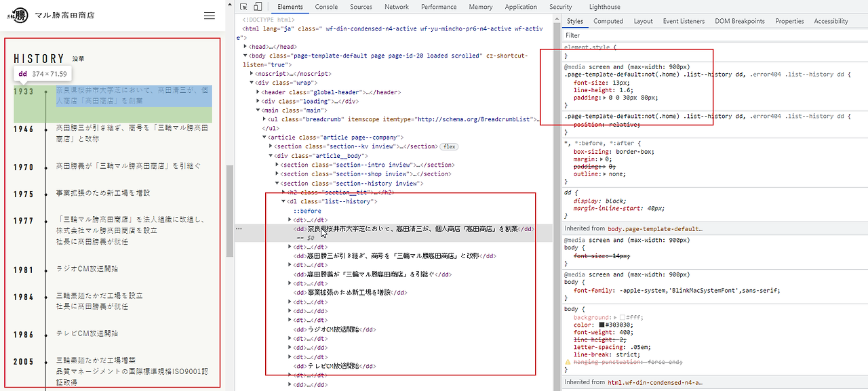
Task: Open the Network tab
Action: coord(397,7)
